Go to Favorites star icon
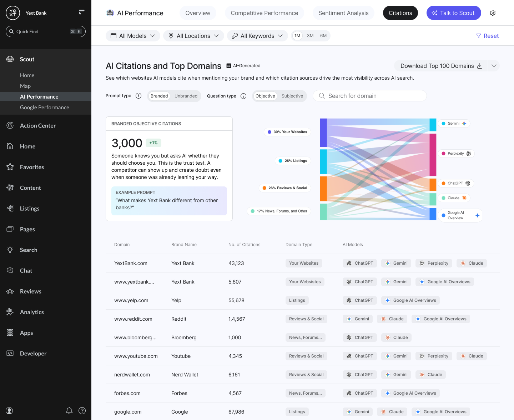 10,167
